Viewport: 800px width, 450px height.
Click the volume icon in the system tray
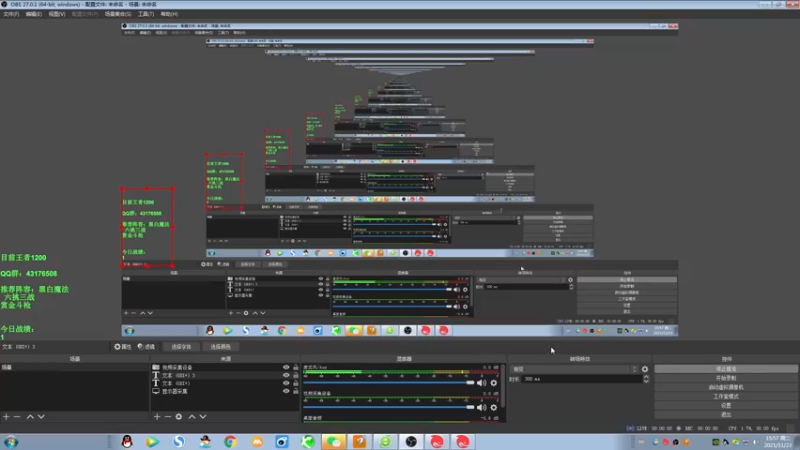(756, 442)
